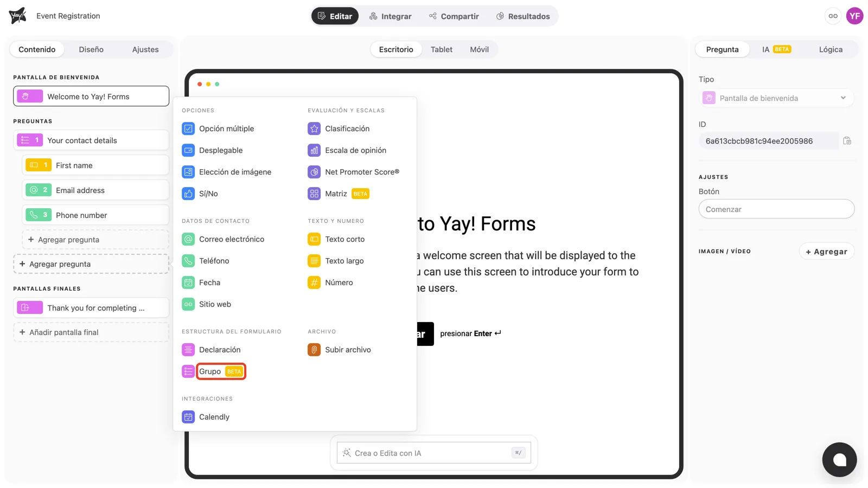Choose Matriz BETA from the menu
868x488 pixels.
tap(339, 194)
